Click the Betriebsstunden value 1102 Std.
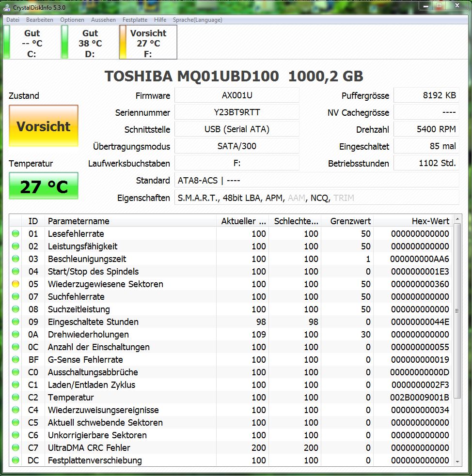 click(426, 163)
